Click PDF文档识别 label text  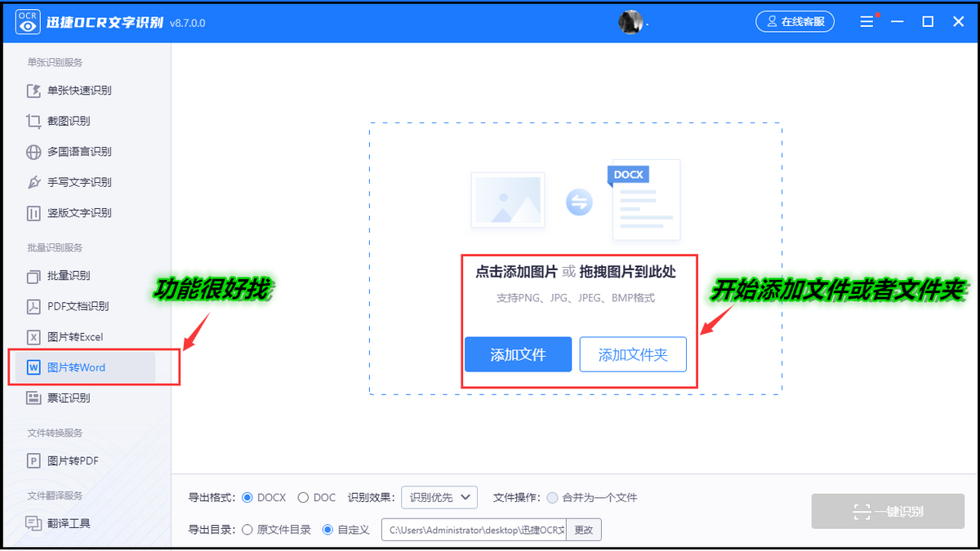pyautogui.click(x=78, y=306)
